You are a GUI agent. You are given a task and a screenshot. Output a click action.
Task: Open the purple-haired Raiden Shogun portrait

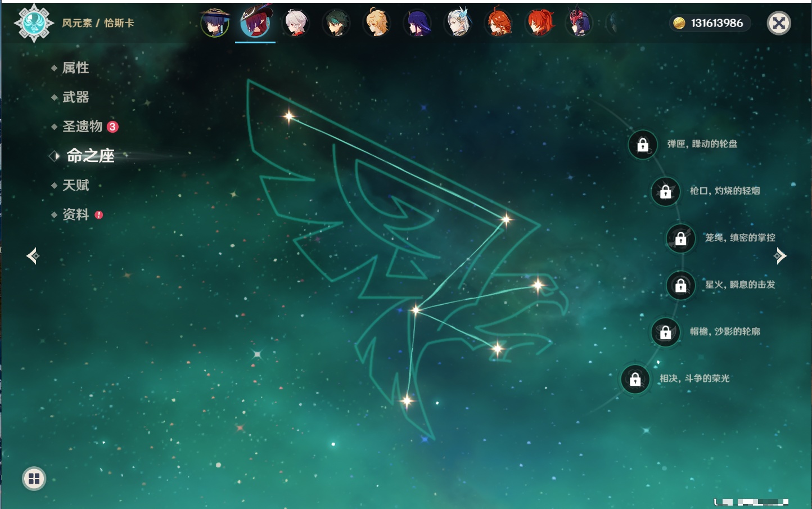[417, 23]
